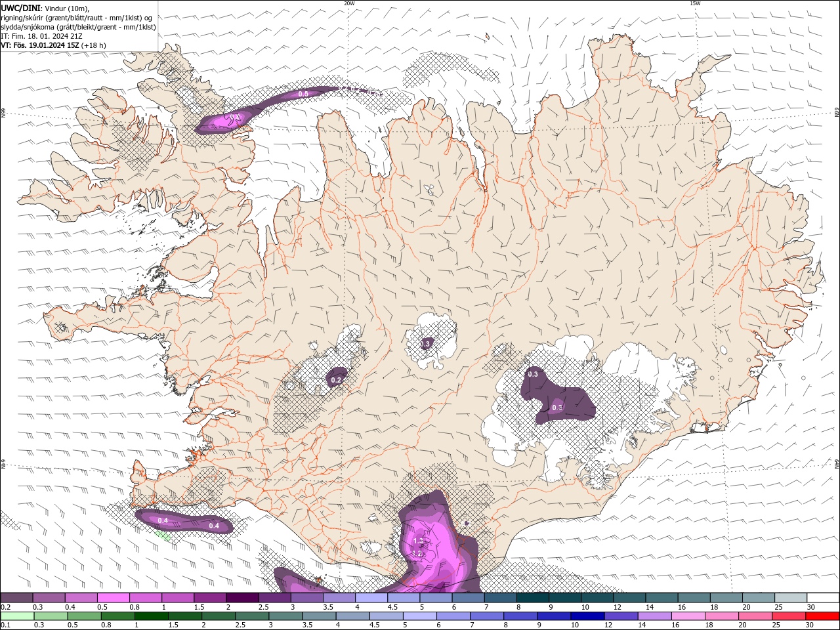The height and width of the screenshot is (630, 840).
Task: Click the white 30 swatch in upper legend
Action: pos(823,598)
